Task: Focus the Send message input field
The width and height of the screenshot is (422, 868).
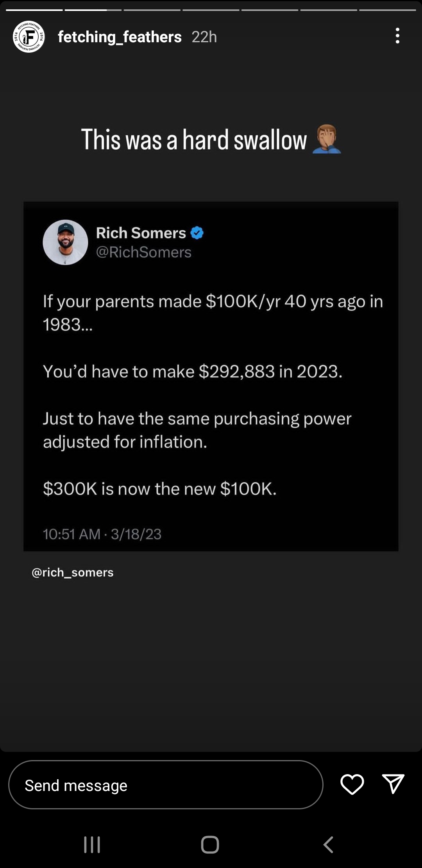Action: point(166,785)
